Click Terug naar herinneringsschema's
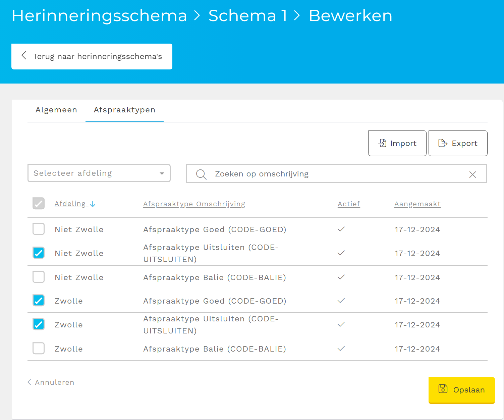The width and height of the screenshot is (504, 420). point(97,56)
